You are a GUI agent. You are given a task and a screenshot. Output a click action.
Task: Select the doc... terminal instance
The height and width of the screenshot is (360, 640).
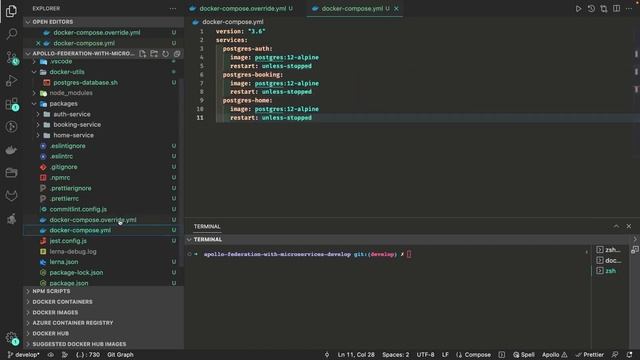(609, 260)
